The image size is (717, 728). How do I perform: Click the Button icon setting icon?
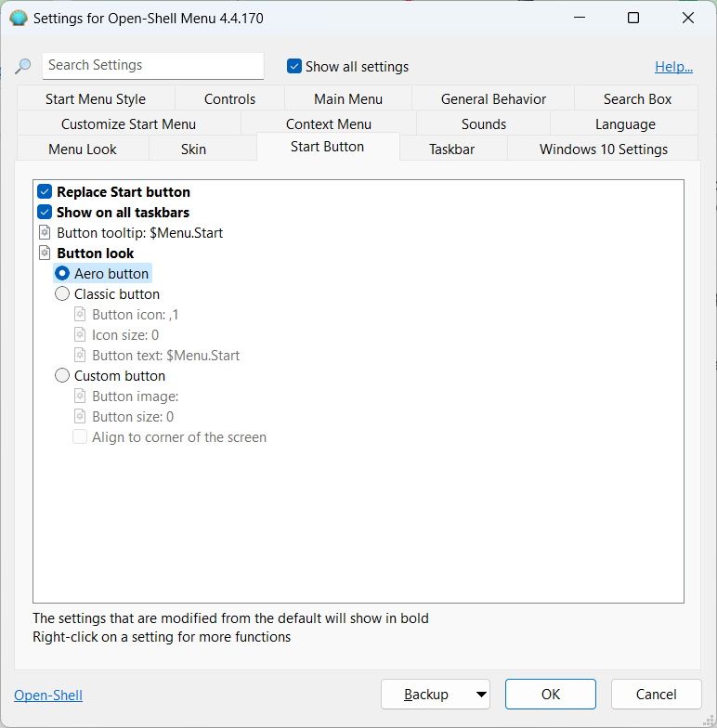click(x=80, y=314)
